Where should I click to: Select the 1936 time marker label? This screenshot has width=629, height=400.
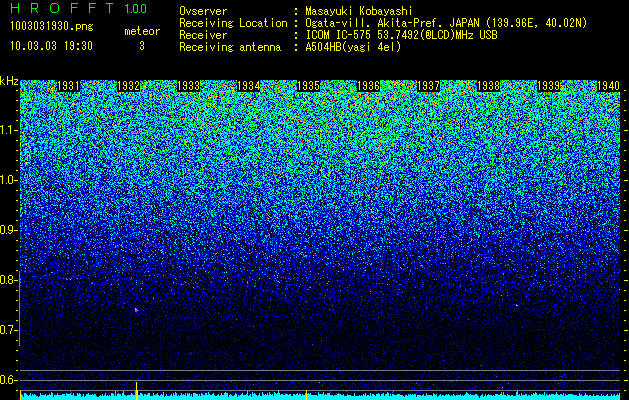pos(369,86)
